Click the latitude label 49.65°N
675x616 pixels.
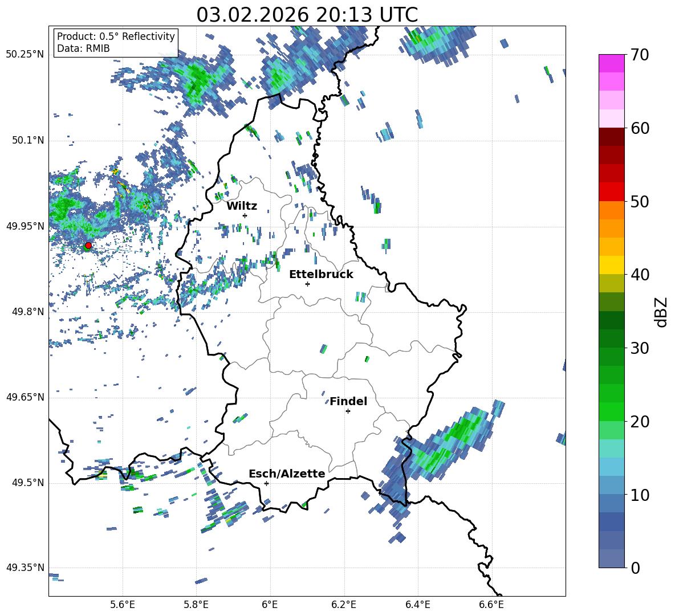click(25, 397)
